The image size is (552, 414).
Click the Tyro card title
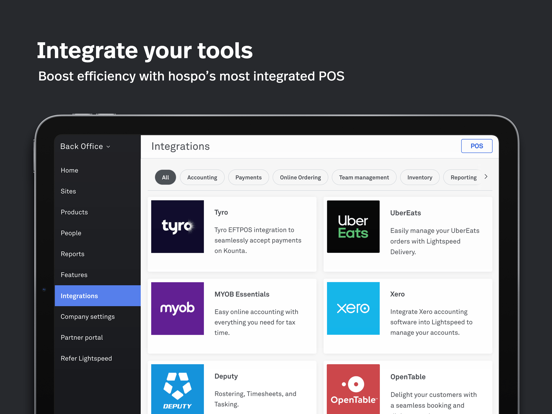tap(221, 212)
